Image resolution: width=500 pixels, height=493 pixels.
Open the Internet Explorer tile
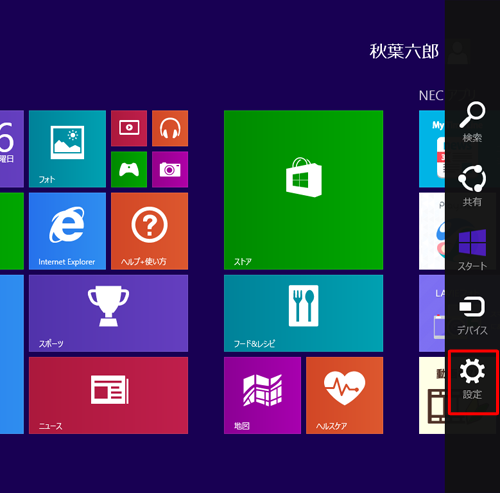[67, 231]
